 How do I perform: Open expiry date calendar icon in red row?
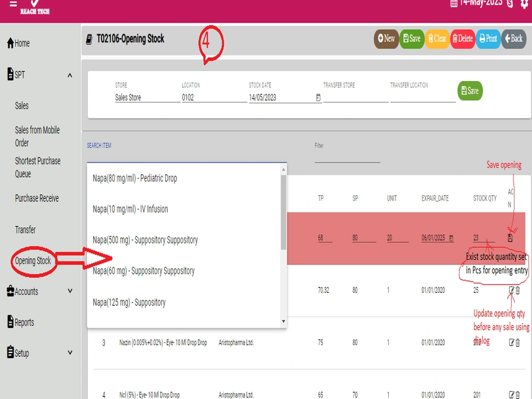pos(451,238)
